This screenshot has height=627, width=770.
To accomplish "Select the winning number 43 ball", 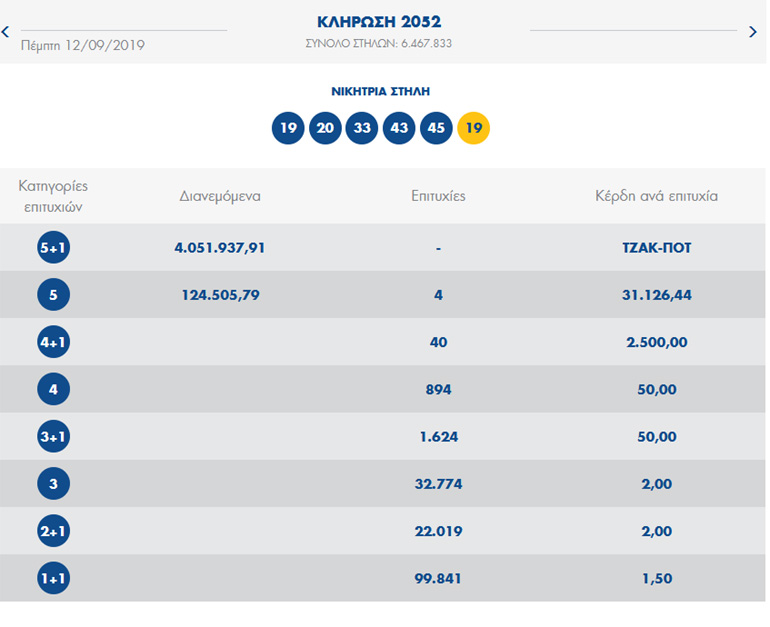I will coord(399,128).
